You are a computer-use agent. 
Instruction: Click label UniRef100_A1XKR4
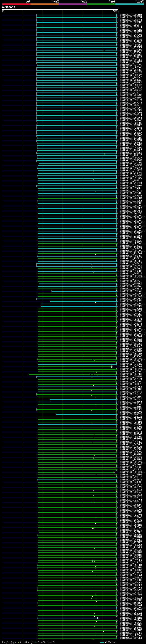pos(131,548)
